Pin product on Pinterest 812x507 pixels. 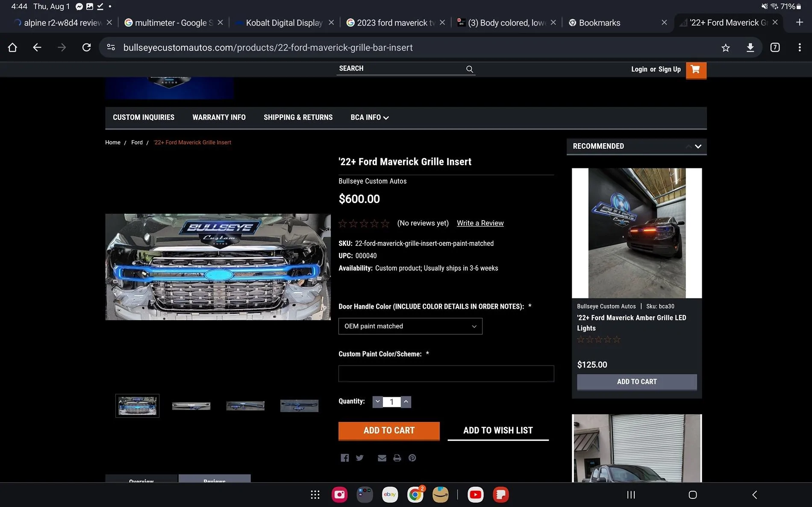click(x=412, y=458)
